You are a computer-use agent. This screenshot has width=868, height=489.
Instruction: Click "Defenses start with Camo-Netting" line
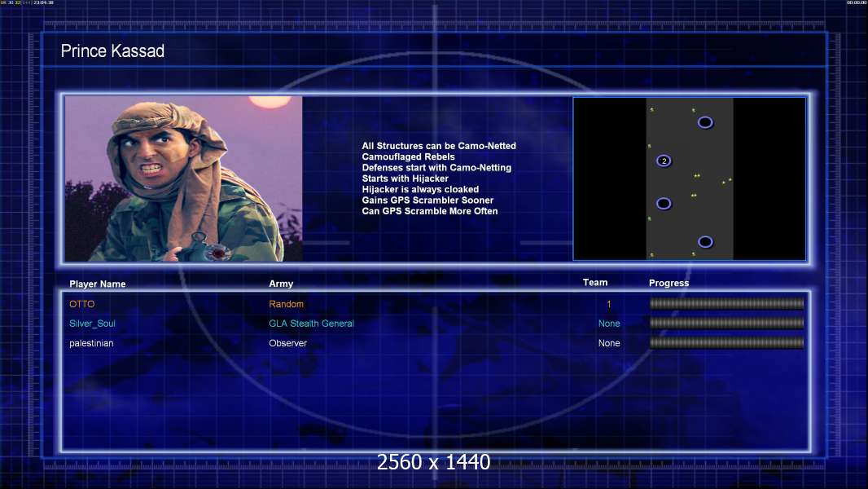point(436,167)
